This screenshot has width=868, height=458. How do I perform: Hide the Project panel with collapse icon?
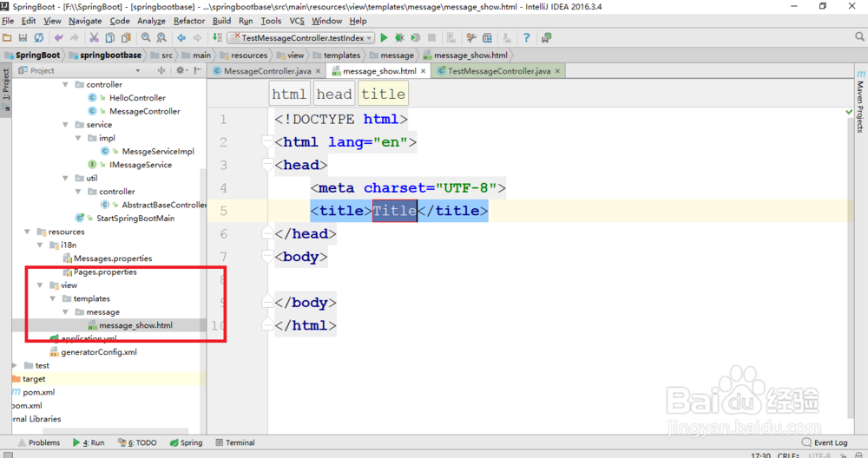coord(198,70)
